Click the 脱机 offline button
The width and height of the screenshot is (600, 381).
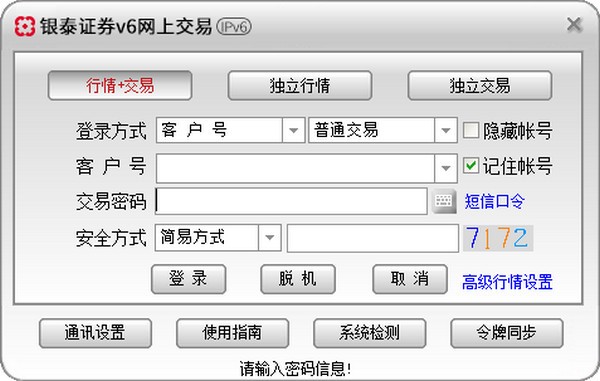coord(298,279)
